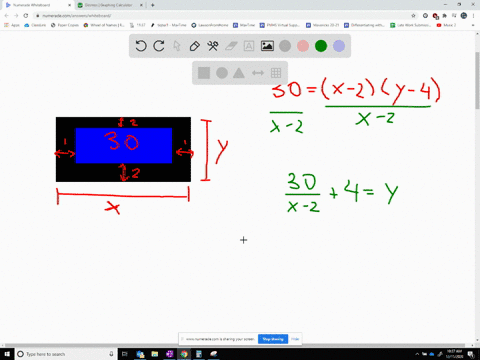Viewport: 480px width, 360px height.
Task: Choose the green color swatch
Action: point(321,46)
